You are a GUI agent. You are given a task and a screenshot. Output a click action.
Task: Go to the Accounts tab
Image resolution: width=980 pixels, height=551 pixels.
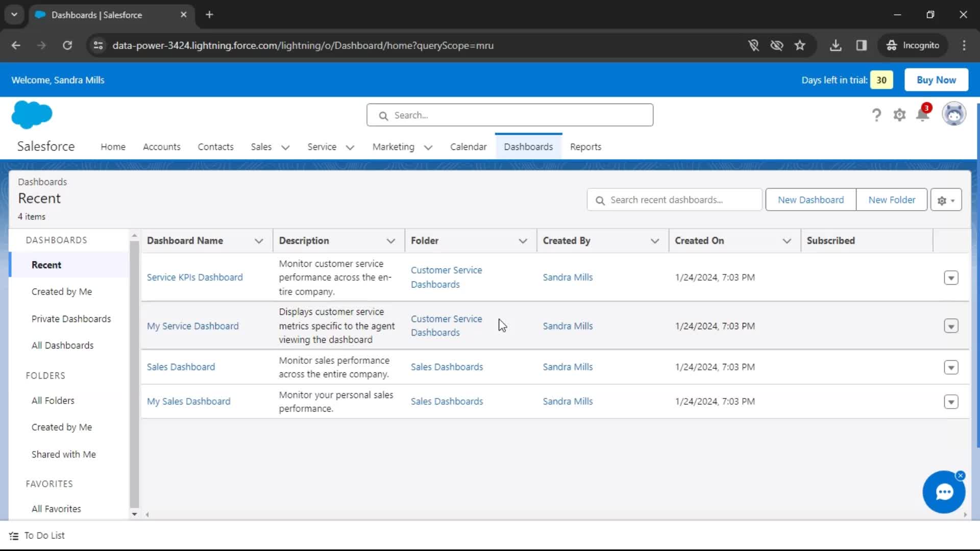click(x=162, y=147)
